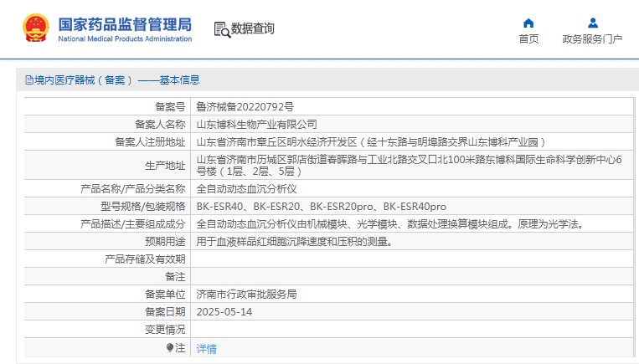This screenshot has height=364, width=639.
Task: Click product description 机械模块、光学模块 text
Action: pos(390,224)
